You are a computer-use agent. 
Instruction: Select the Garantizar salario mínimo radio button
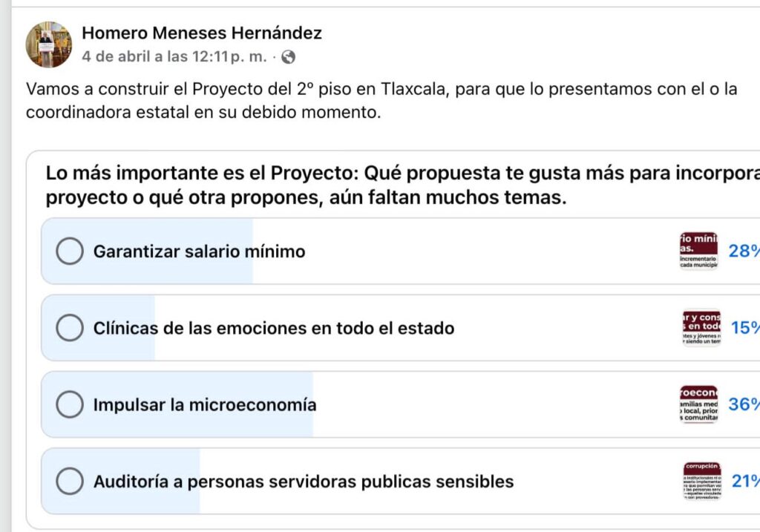pos(70,251)
